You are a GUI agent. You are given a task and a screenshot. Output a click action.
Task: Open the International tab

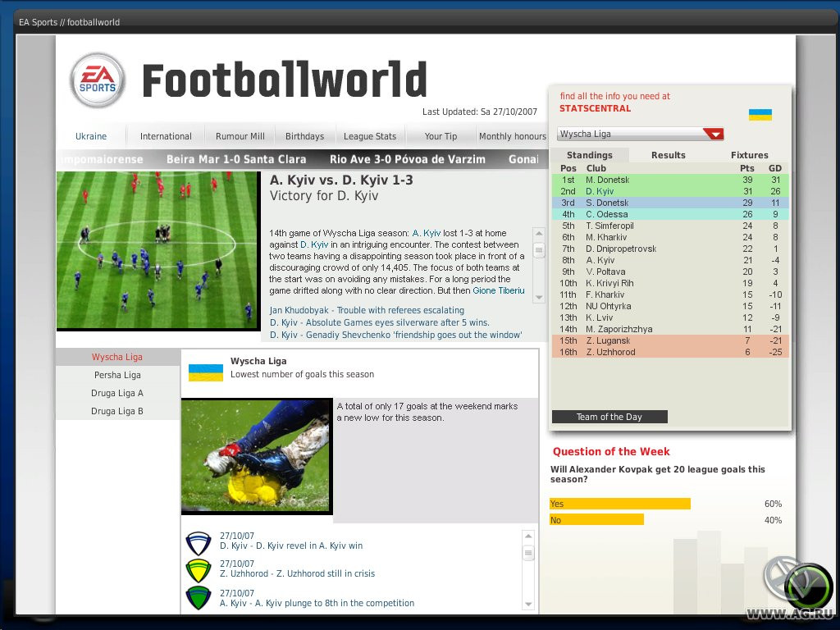point(166,136)
